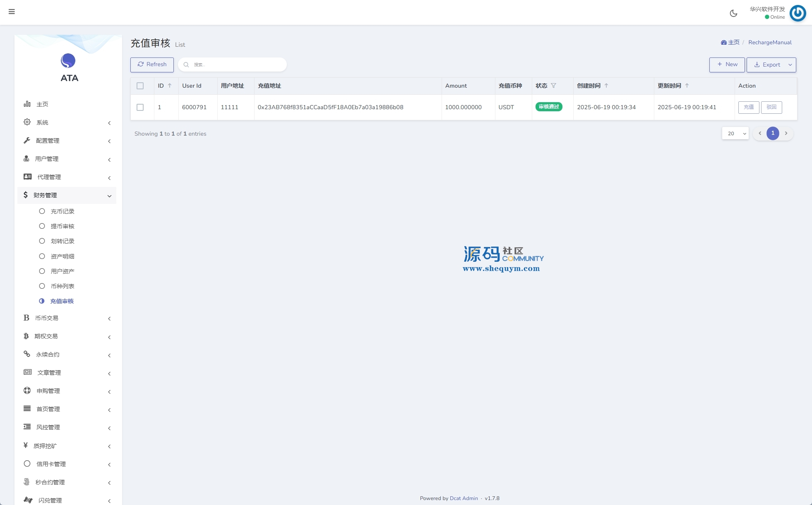Open the 提币审核 menu item

tap(62, 226)
